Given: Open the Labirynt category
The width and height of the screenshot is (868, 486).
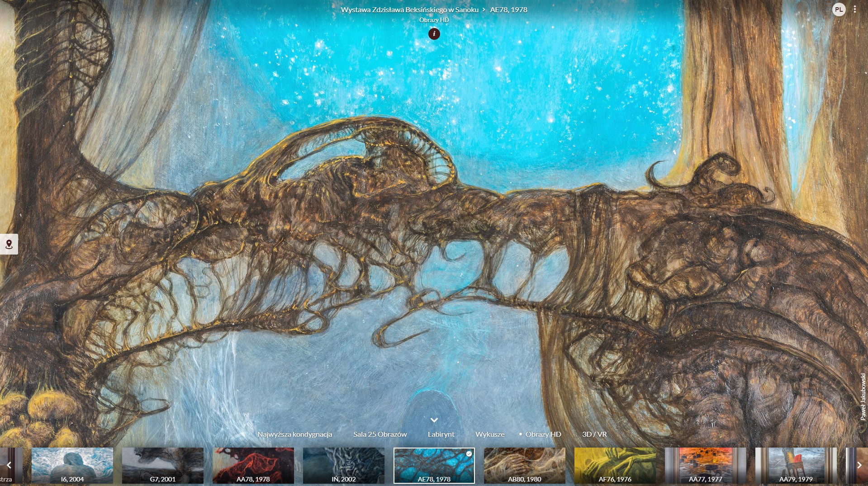Looking at the screenshot, I should click(x=441, y=434).
